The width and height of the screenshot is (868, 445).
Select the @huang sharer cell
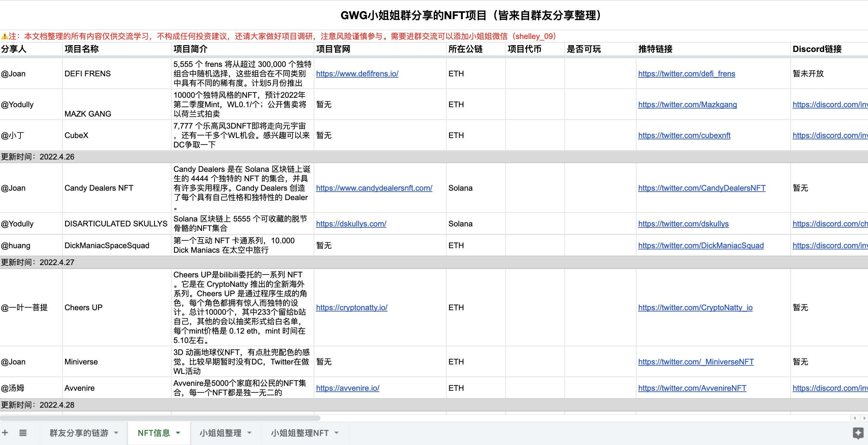click(x=31, y=246)
